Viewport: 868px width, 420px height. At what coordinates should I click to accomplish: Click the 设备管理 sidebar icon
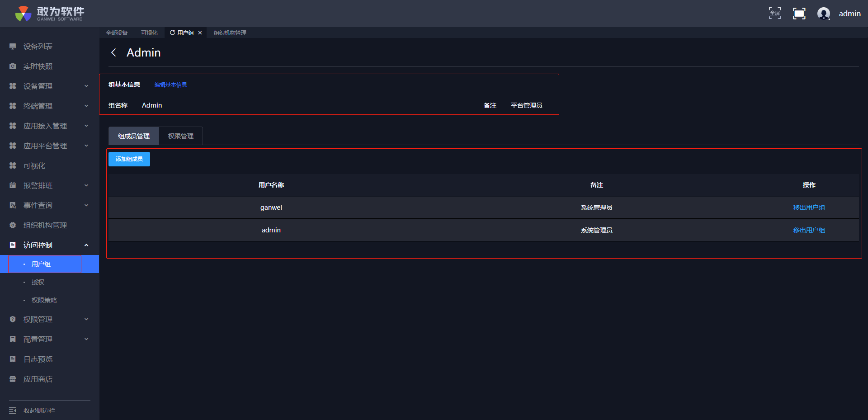coord(13,86)
